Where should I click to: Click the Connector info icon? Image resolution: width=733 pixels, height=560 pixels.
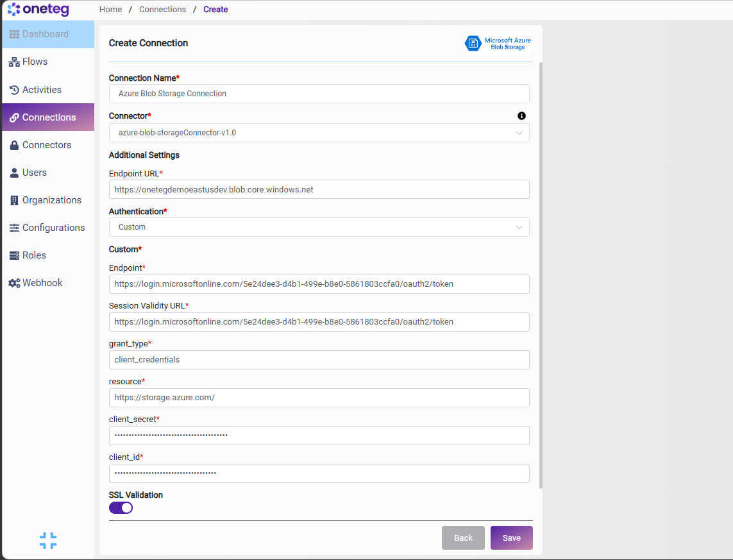click(x=522, y=116)
